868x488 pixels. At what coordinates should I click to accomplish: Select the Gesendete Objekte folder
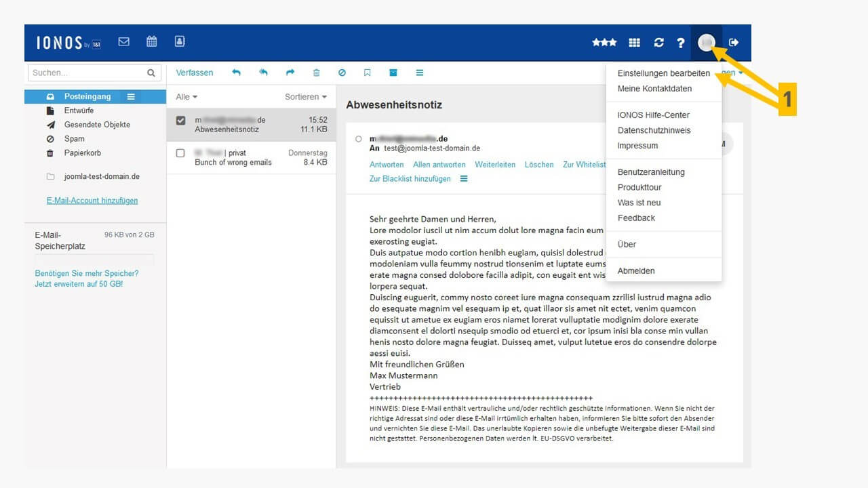pos(97,125)
